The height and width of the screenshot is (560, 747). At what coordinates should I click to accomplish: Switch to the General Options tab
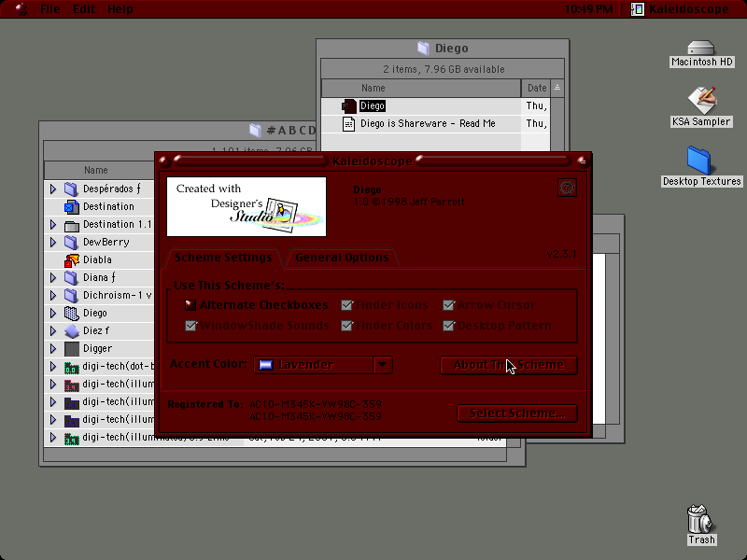tap(342, 258)
